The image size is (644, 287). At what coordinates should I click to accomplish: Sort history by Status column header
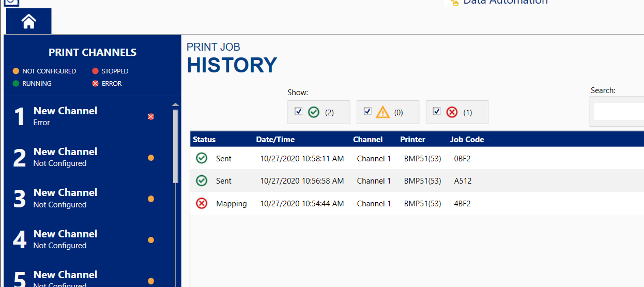(204, 140)
